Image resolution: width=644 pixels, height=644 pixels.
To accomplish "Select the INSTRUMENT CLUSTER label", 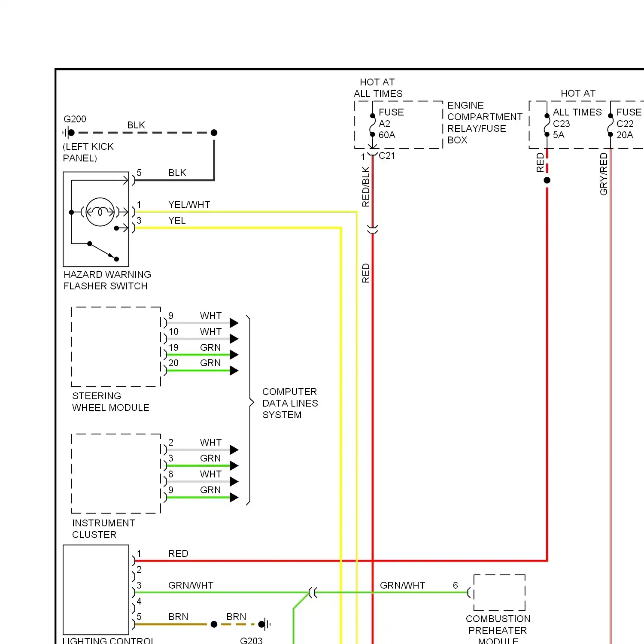I will point(103,529).
